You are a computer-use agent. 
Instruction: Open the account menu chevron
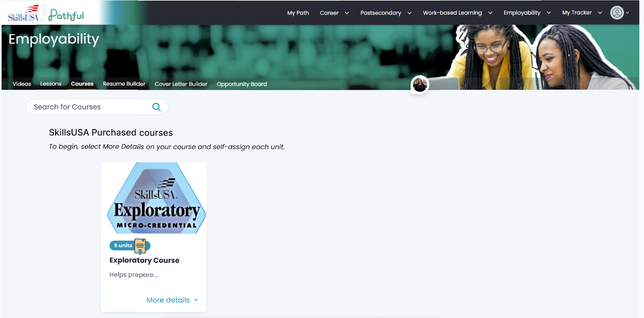pos(627,13)
